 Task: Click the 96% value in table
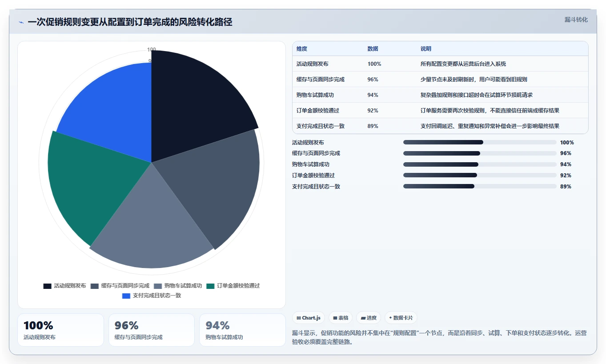(x=373, y=80)
